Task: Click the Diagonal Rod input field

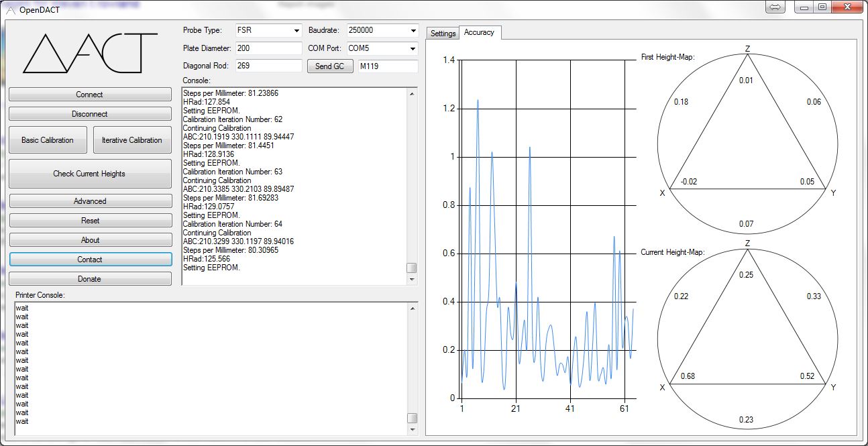Action: tap(268, 66)
